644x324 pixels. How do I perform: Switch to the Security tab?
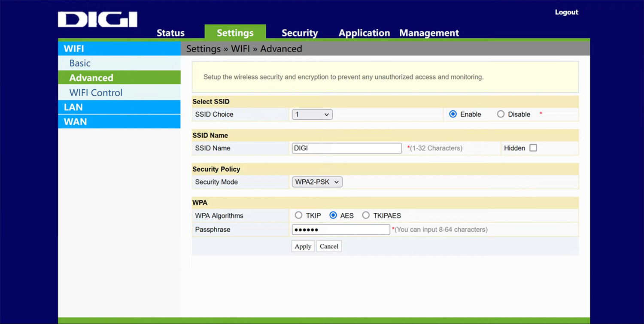[x=299, y=33]
